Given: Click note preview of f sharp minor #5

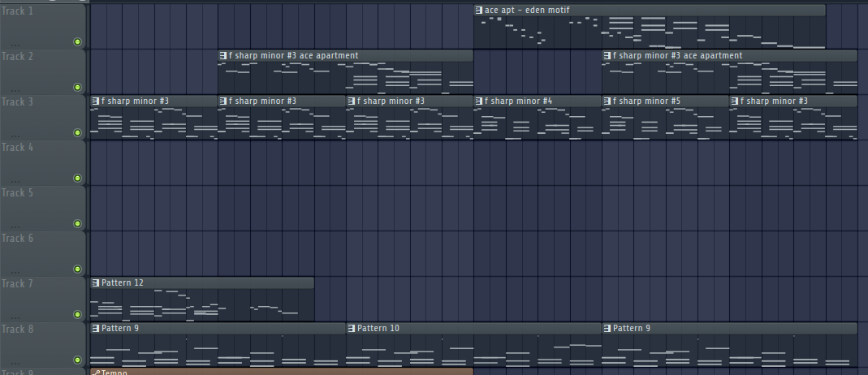Looking at the screenshot, I should pyautogui.click(x=665, y=123).
